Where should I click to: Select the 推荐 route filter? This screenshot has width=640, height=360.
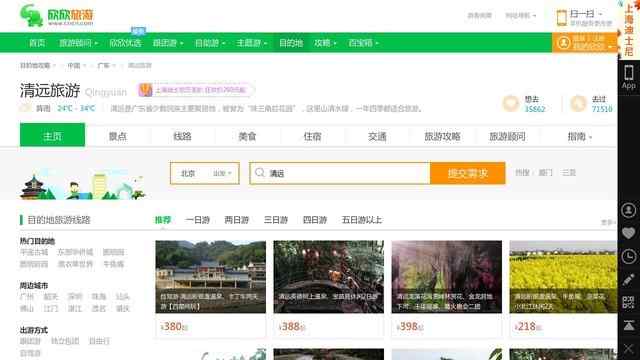click(163, 220)
